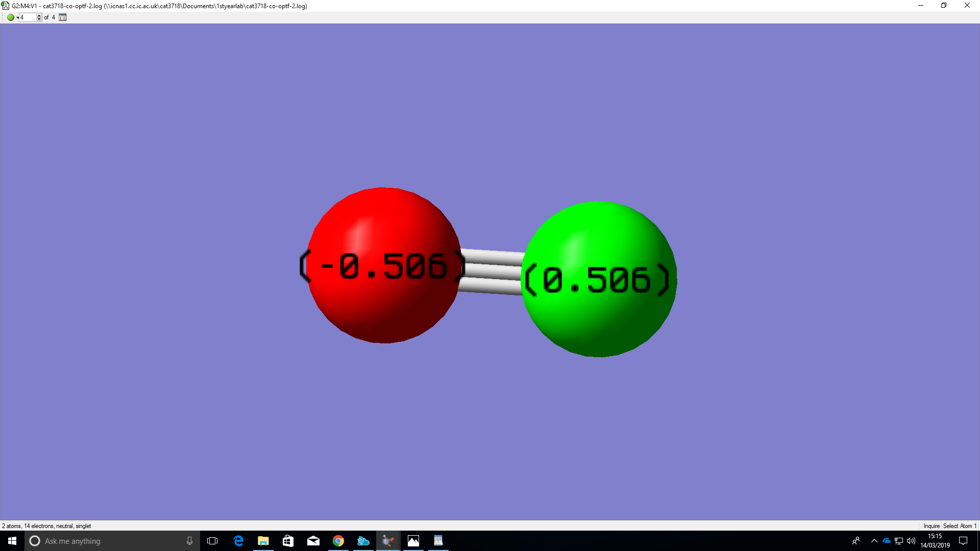Click Select Atom 1 status text
This screenshot has width=980, height=551.
959,526
